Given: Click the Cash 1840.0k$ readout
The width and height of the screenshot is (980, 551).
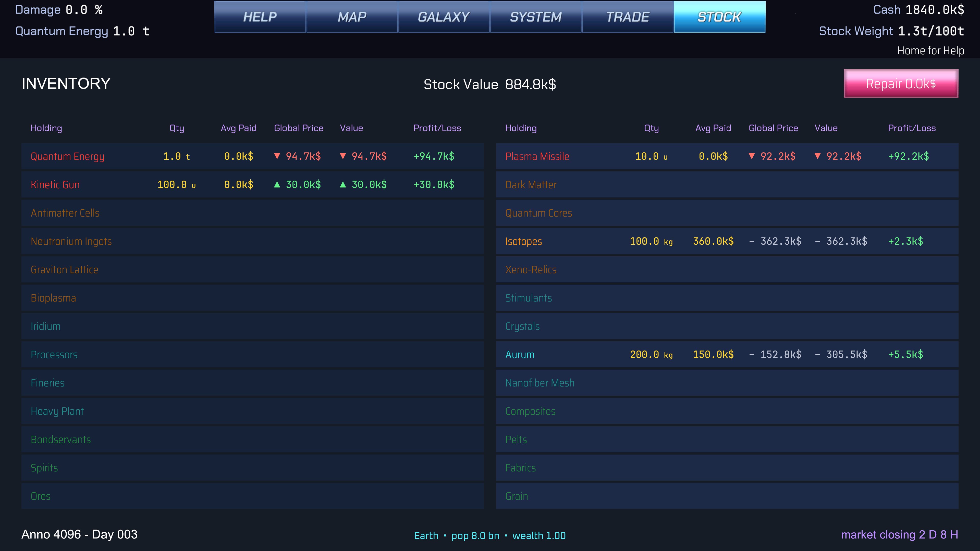Looking at the screenshot, I should (918, 9).
